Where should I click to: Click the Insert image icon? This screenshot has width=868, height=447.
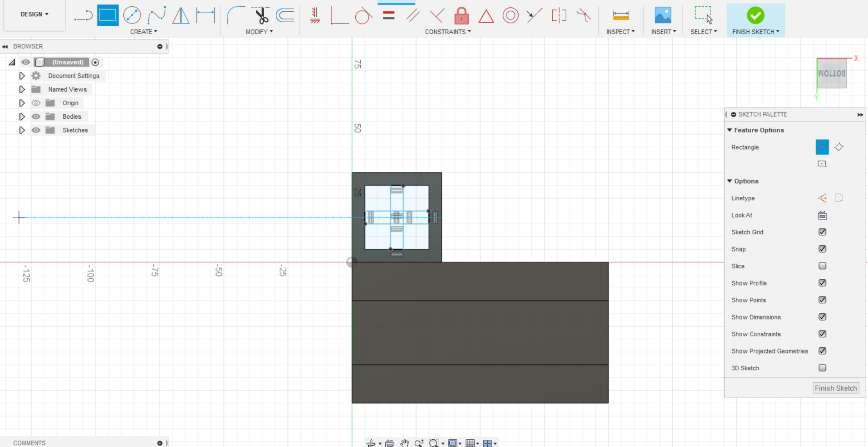point(663,15)
